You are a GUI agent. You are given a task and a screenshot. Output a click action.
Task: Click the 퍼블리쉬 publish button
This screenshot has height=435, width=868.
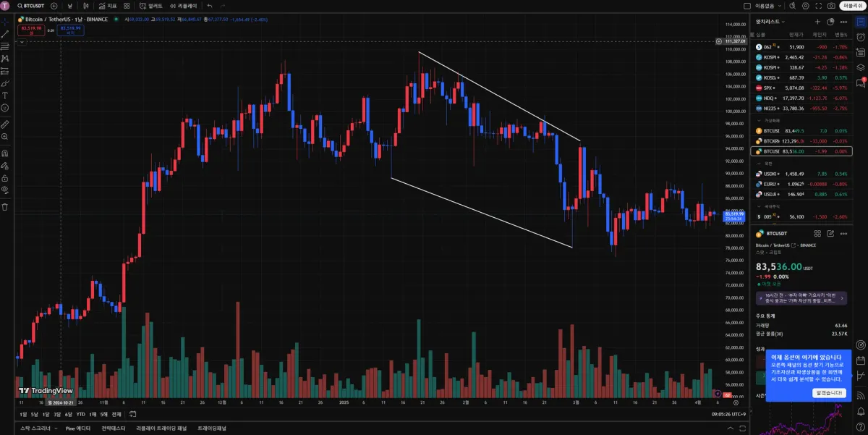click(x=852, y=6)
